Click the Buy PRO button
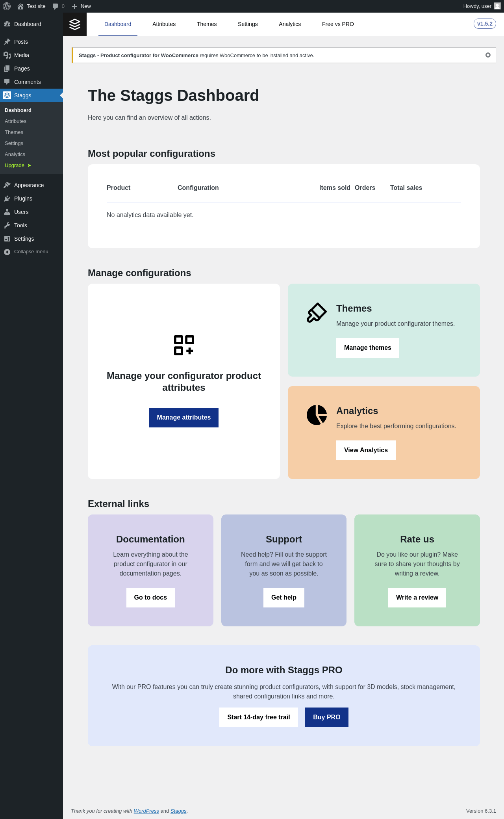This screenshot has width=504, height=819. [327, 717]
